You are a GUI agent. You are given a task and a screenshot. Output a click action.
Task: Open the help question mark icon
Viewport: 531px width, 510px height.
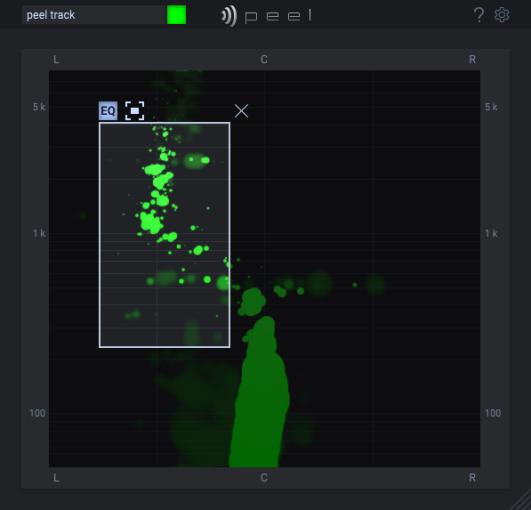tap(479, 15)
